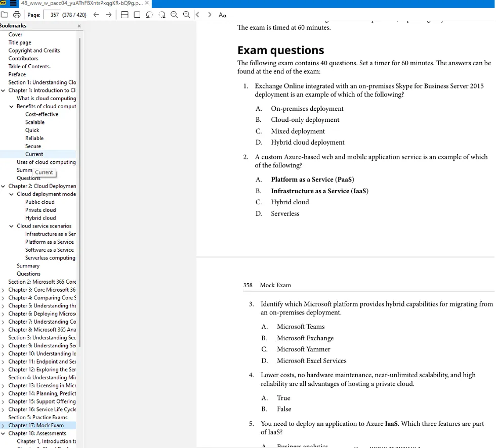This screenshot has width=496, height=448.
Task: Select the Chapter 17: Mock Exam bookmark
Action: click(x=36, y=425)
